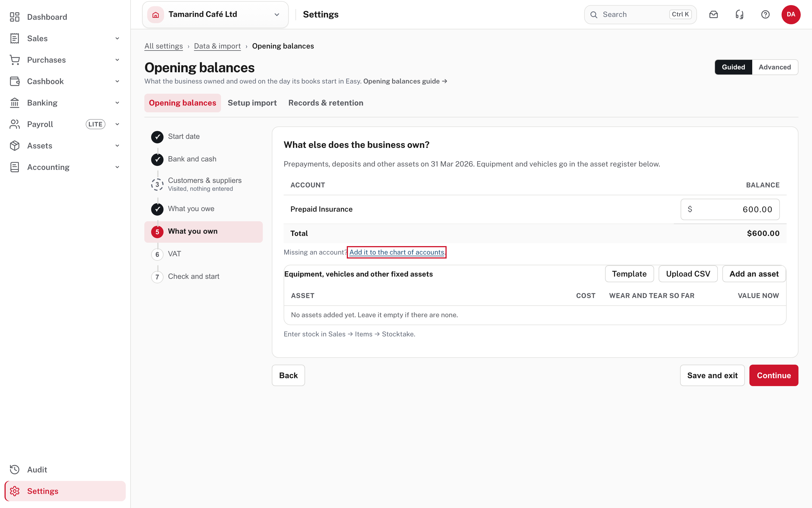Select the Opening balances tab
Screen dimensions: 812x508
click(x=182, y=103)
